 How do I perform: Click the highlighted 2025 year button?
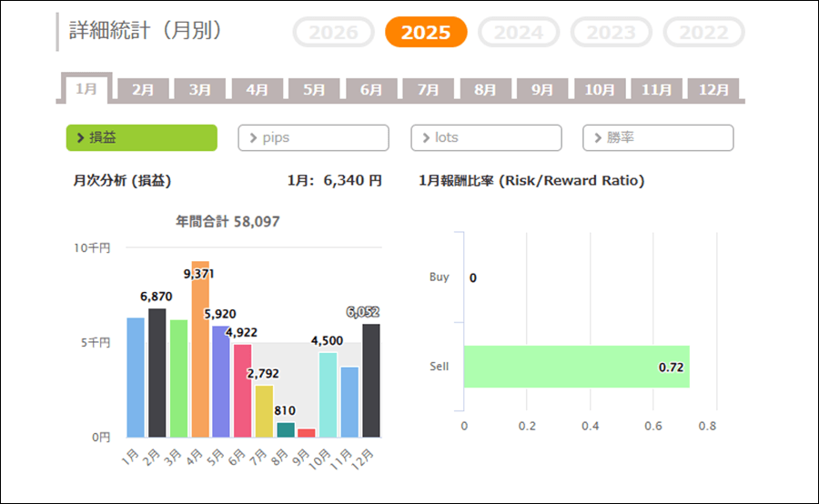(426, 33)
